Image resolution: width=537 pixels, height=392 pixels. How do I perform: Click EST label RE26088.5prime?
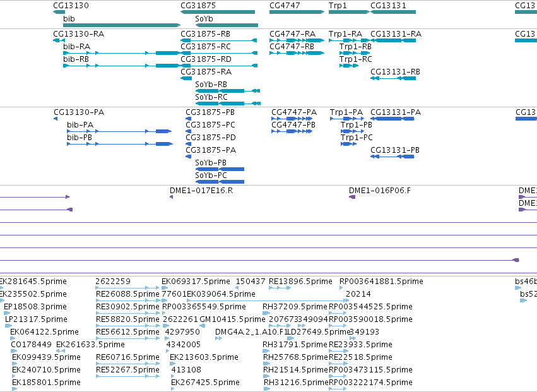coord(127,294)
